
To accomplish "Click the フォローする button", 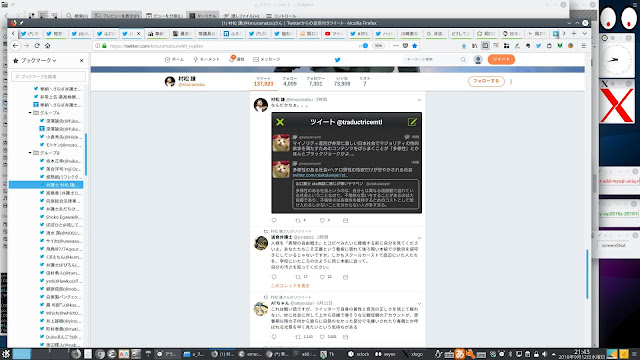I will [x=486, y=81].
